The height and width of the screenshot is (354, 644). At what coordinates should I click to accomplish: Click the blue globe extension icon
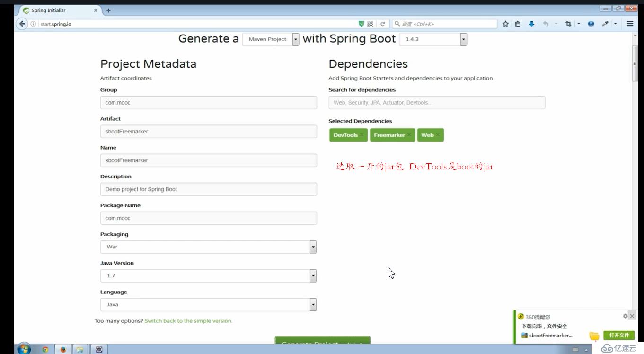pyautogui.click(x=591, y=24)
